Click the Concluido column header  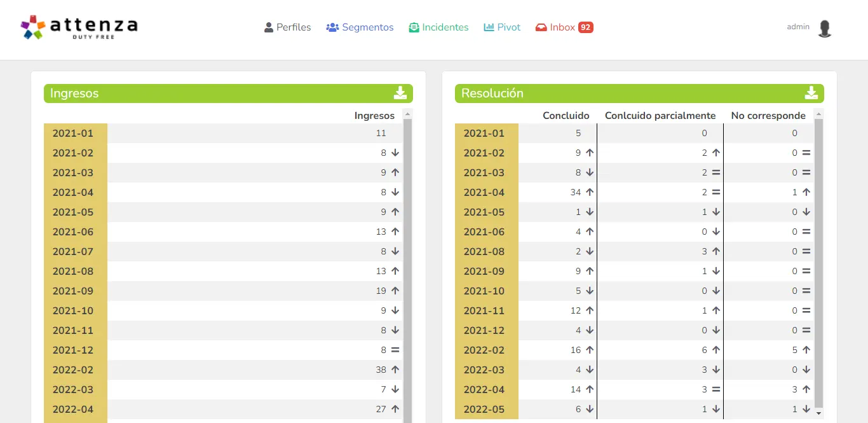pos(566,116)
